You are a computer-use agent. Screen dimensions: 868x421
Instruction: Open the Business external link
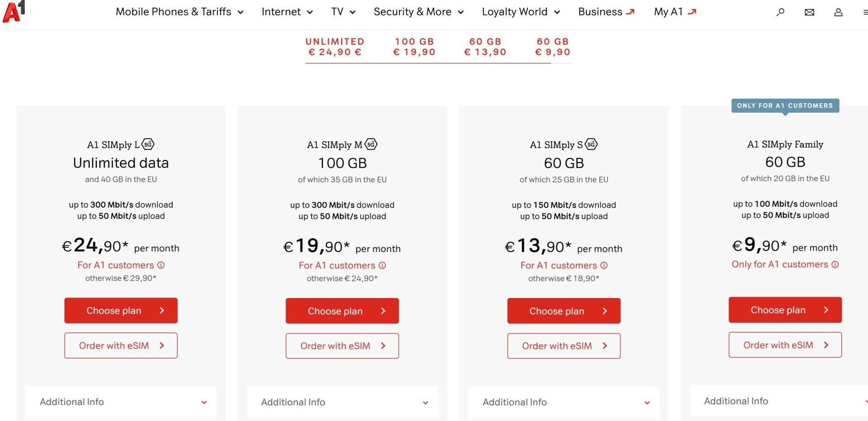606,12
